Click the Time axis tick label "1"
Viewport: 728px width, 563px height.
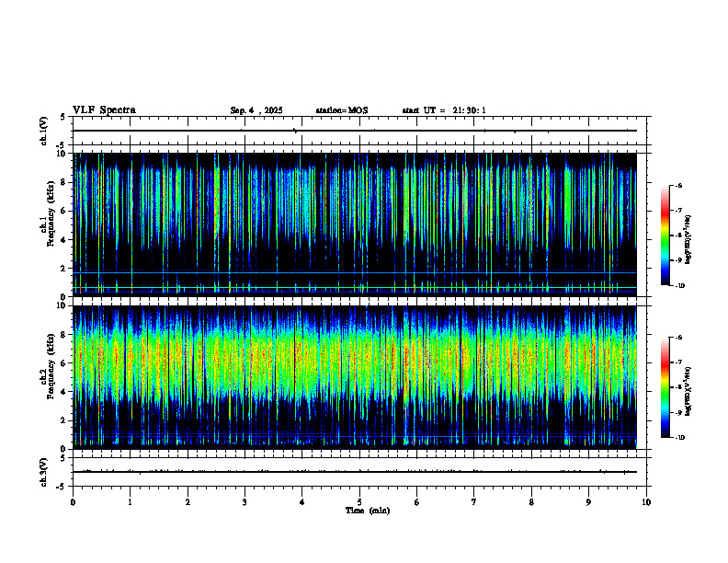point(130,502)
